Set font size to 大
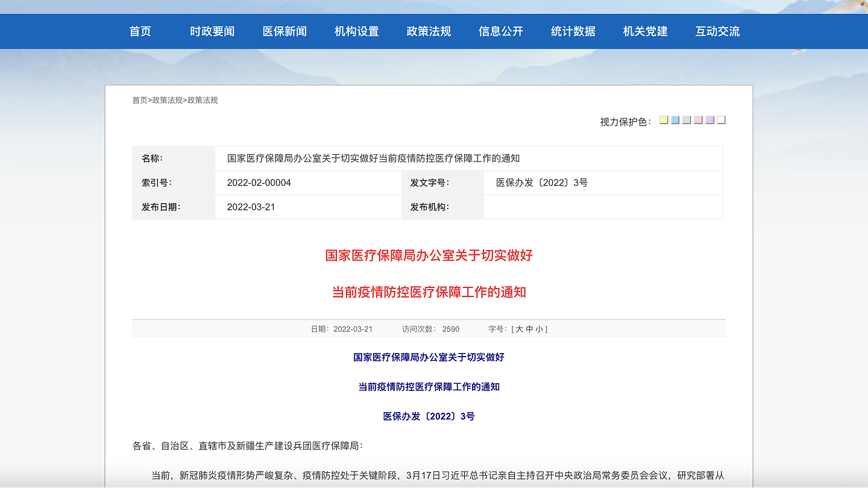Viewport: 868px width, 488px height. coord(520,329)
